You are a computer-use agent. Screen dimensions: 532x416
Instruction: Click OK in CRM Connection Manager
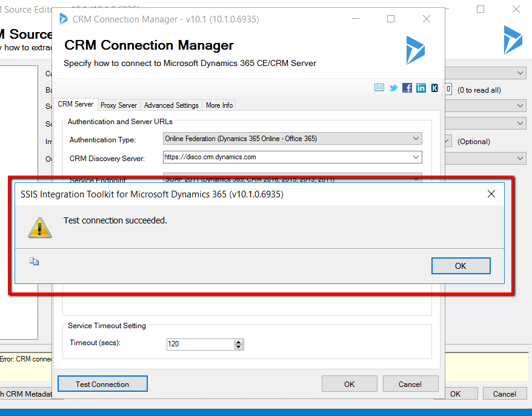pyautogui.click(x=349, y=384)
